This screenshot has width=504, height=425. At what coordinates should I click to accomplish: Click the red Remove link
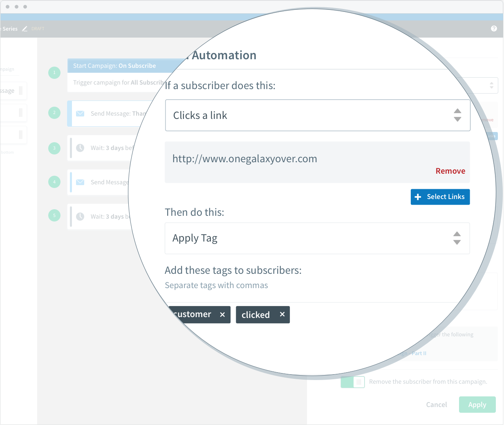[x=450, y=171]
